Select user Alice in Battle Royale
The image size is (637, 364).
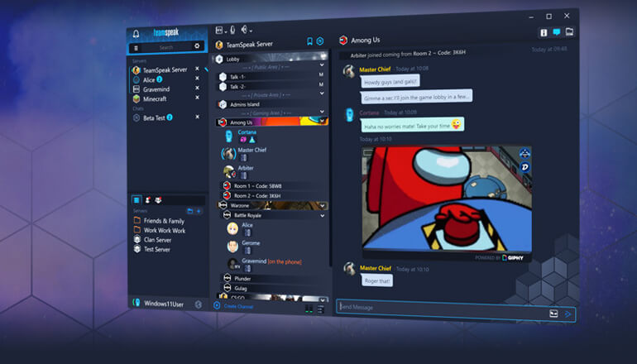(x=247, y=225)
